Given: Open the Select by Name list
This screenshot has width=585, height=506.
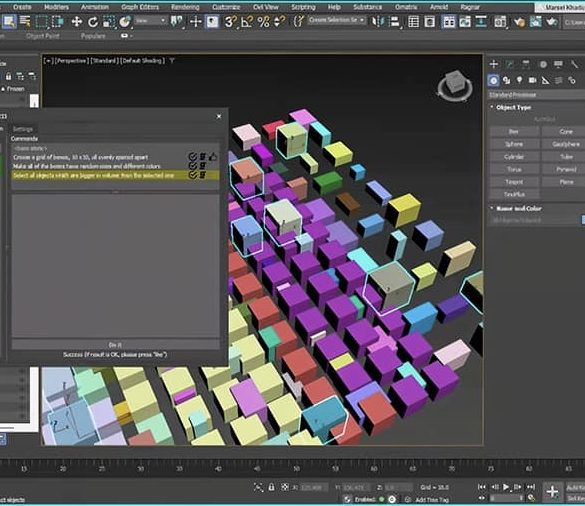Looking at the screenshot, I should (x=25, y=22).
